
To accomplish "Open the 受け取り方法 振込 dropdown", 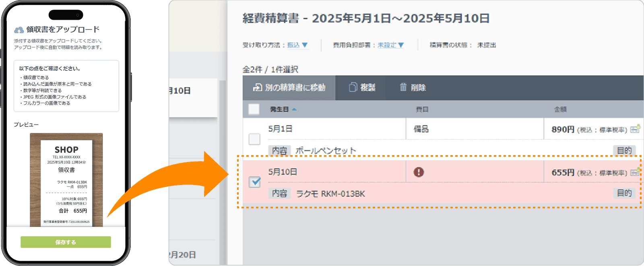I will click(297, 45).
